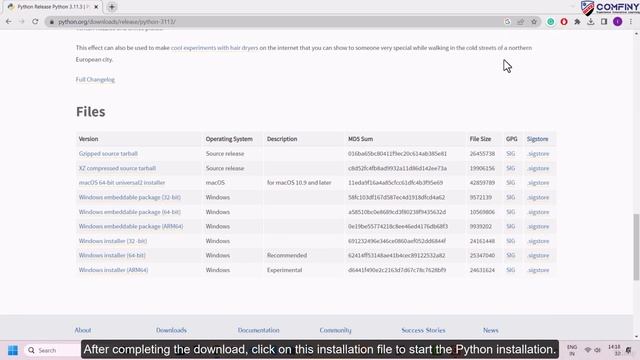
Task: Open the browser downloads icon
Action: (591, 22)
